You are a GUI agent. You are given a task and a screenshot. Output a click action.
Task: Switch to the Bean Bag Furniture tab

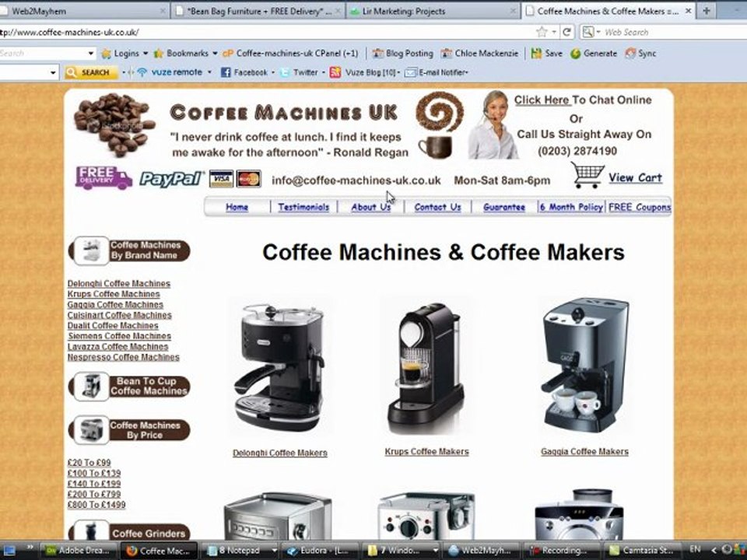pyautogui.click(x=258, y=10)
